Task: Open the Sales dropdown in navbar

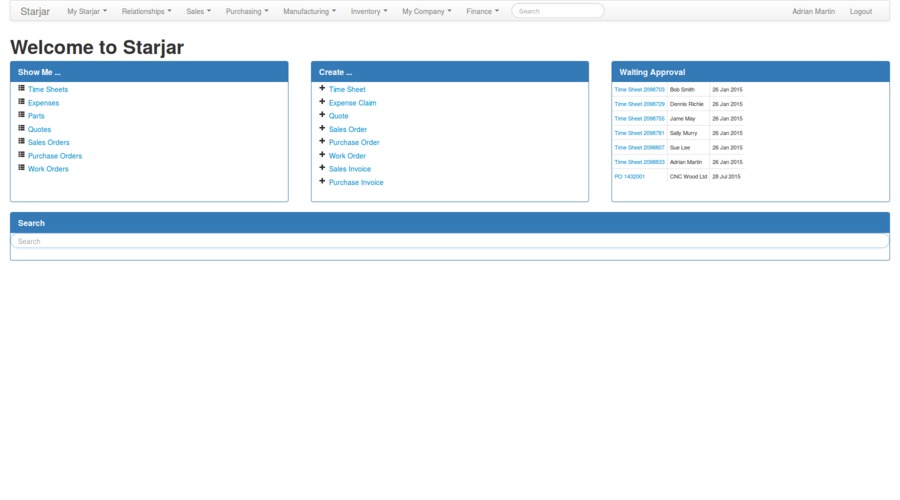Action: pyautogui.click(x=199, y=11)
